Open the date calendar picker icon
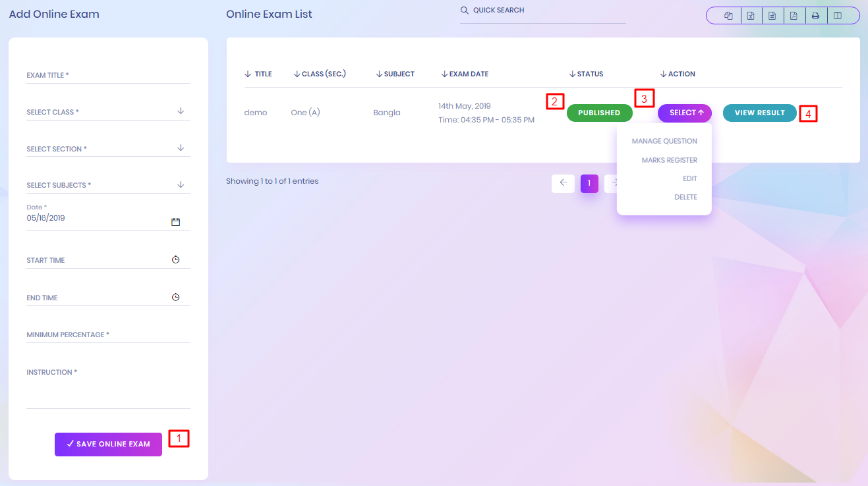Screen dimensions: 868x486 click(175, 222)
